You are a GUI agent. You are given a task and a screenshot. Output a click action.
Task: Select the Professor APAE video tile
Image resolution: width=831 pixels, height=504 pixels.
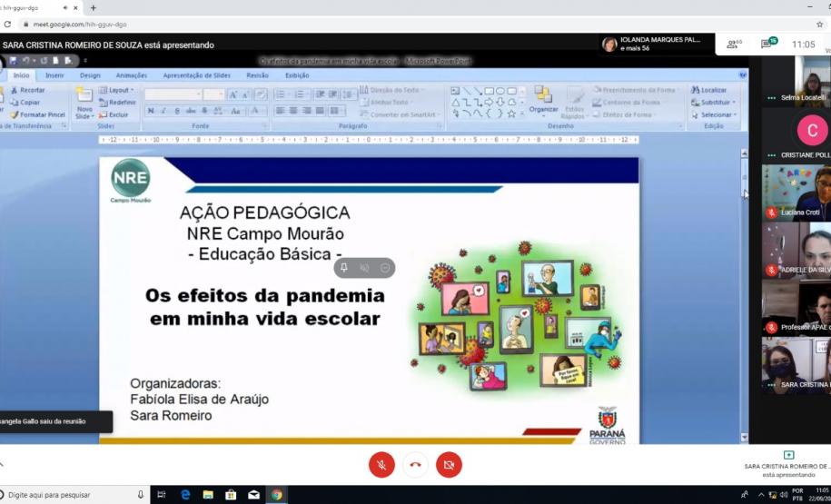796,307
